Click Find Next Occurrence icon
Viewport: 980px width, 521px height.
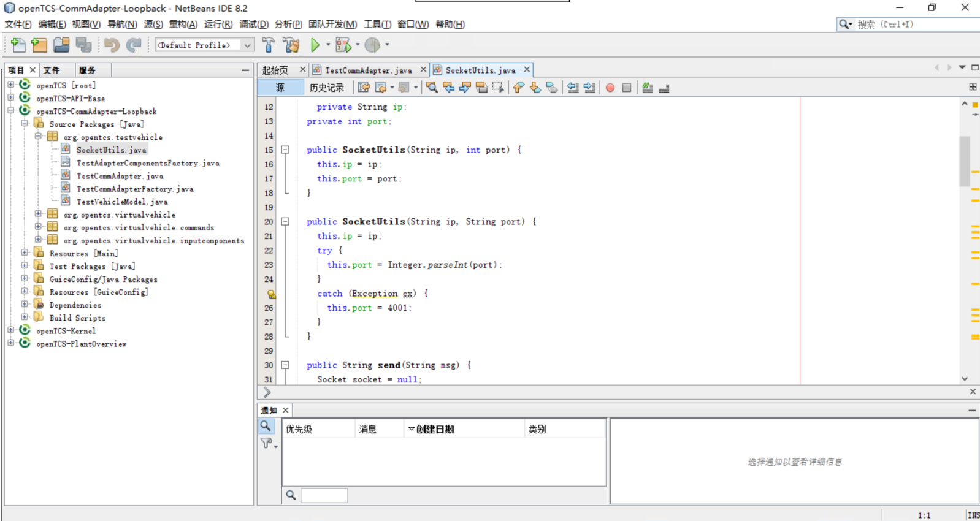465,88
